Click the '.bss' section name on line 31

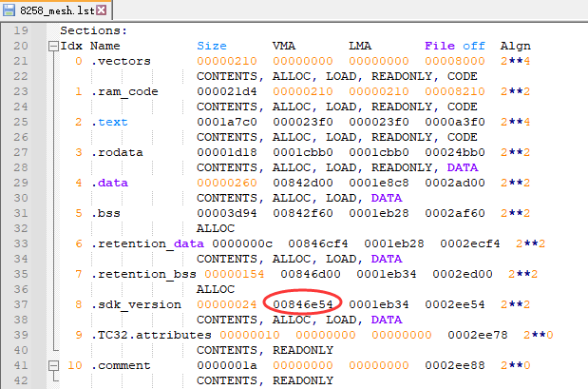[x=105, y=213]
